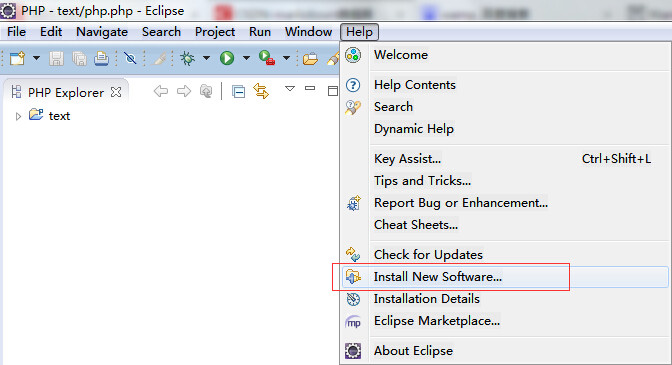672x365 pixels.
Task: Close the open Help menu header
Action: [359, 32]
